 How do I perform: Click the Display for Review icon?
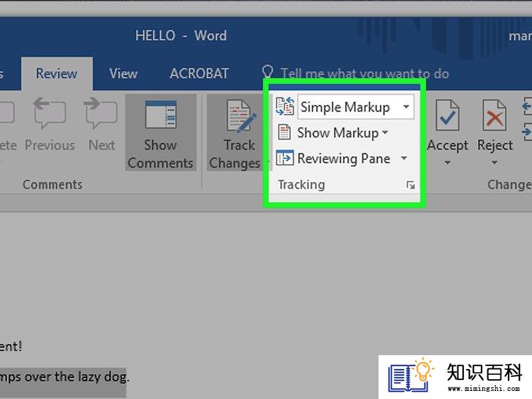pos(285,107)
